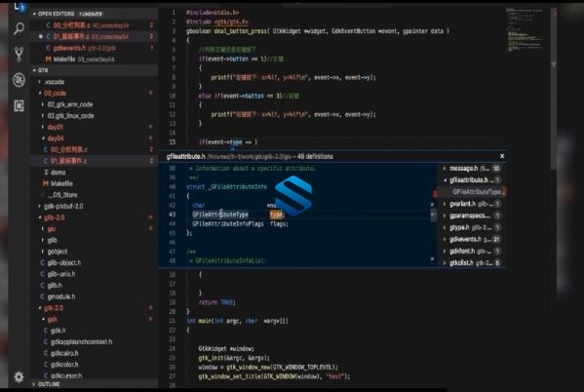The height and width of the screenshot is (392, 584).
Task: Open the Search view in activity bar
Action: [x=19, y=28]
